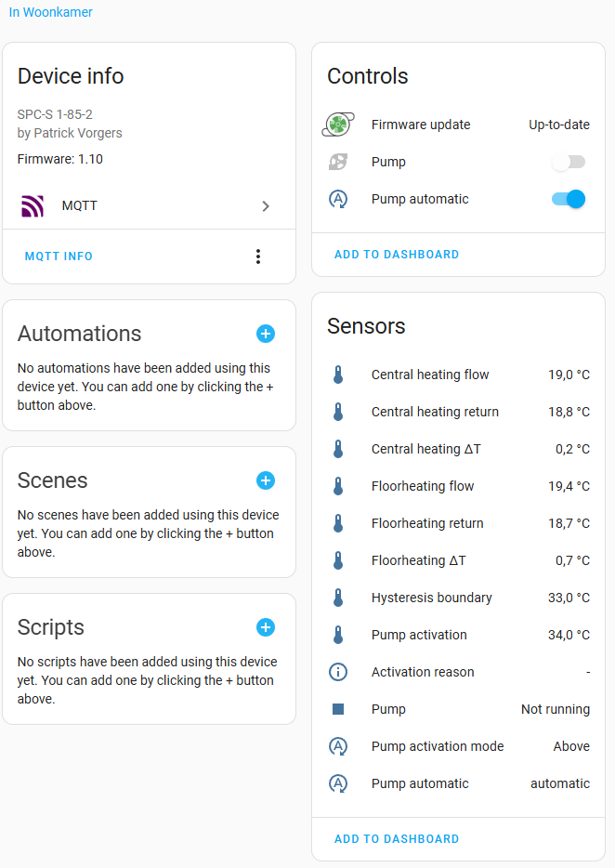Open MQTT integration via chevron arrow
615x868 pixels.
click(x=266, y=206)
